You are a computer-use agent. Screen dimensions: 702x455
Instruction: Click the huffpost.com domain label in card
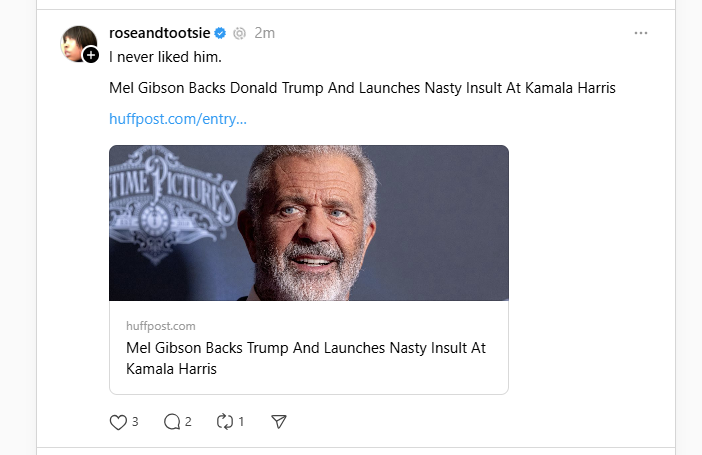tap(161, 326)
